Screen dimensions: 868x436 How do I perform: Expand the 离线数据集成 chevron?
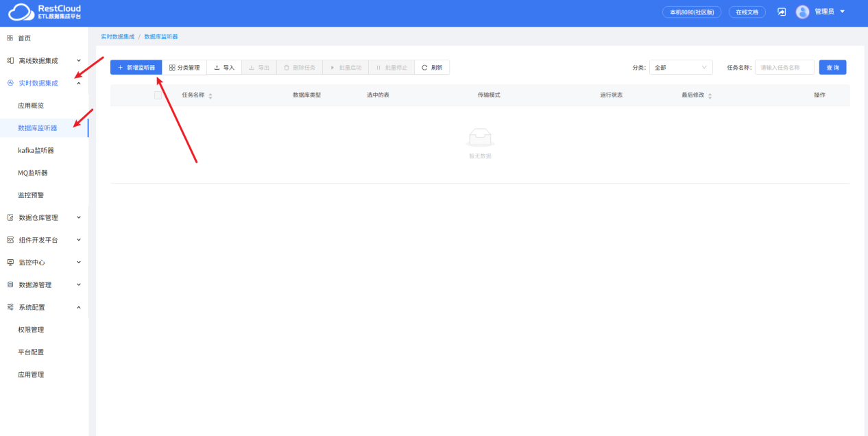tap(78, 60)
